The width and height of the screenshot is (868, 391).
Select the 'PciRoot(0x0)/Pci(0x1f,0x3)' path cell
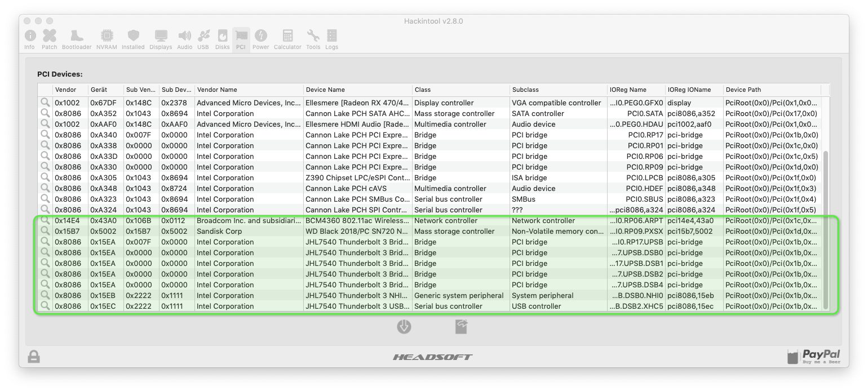(x=772, y=188)
